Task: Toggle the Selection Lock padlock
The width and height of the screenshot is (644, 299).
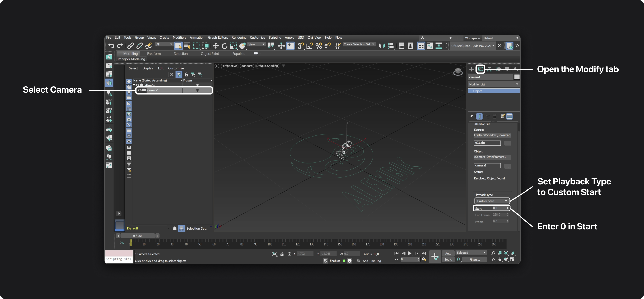Action: [282, 254]
